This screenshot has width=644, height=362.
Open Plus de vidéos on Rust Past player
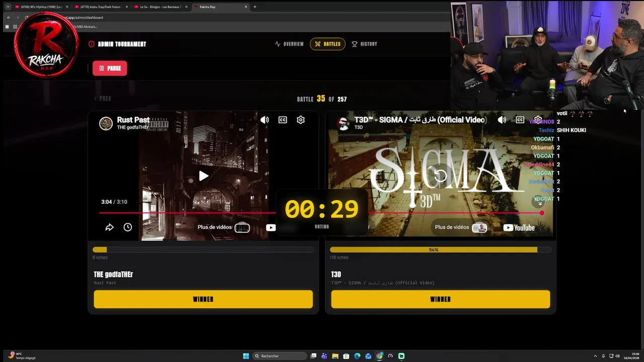click(223, 227)
